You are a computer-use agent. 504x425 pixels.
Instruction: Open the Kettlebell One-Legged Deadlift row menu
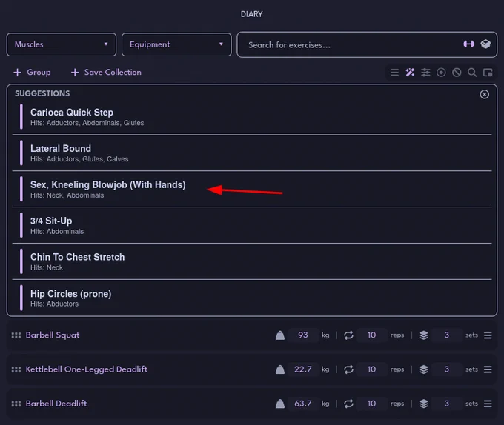[x=488, y=369]
